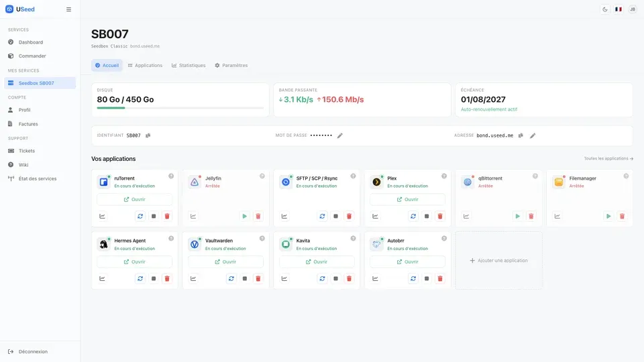Delete Plex with trash icon
Image resolution: width=644 pixels, height=362 pixels.
440,217
